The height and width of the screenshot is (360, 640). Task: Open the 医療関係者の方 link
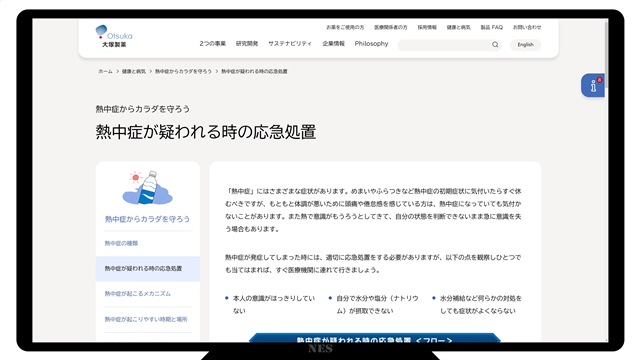[391, 27]
